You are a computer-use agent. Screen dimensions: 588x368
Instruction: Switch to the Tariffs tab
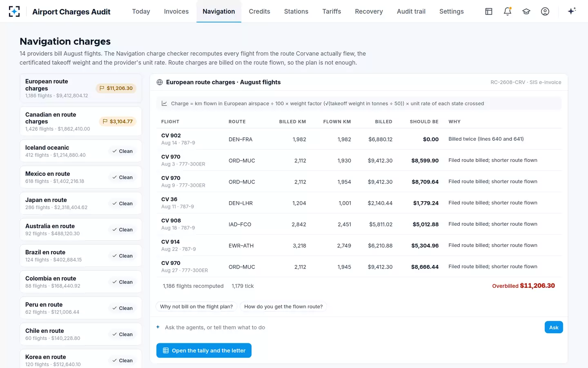(332, 11)
